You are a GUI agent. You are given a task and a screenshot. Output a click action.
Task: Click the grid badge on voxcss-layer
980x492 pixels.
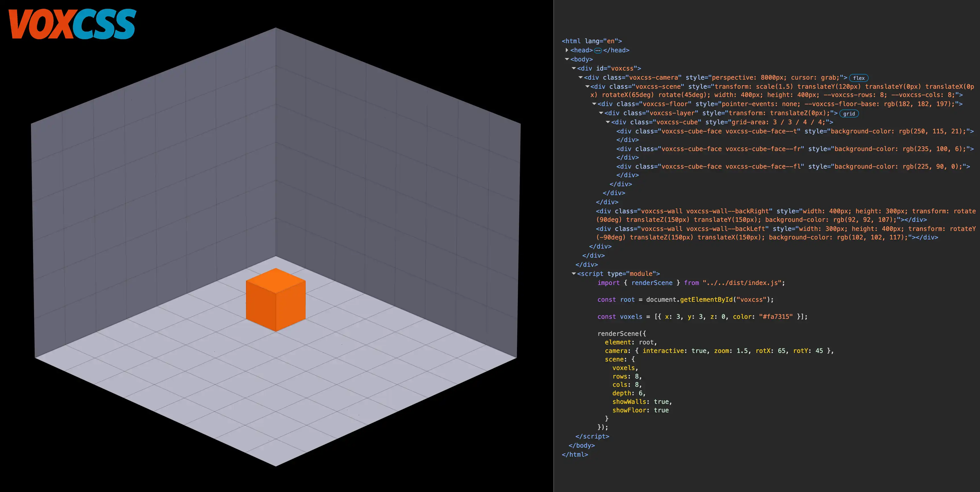(x=849, y=114)
